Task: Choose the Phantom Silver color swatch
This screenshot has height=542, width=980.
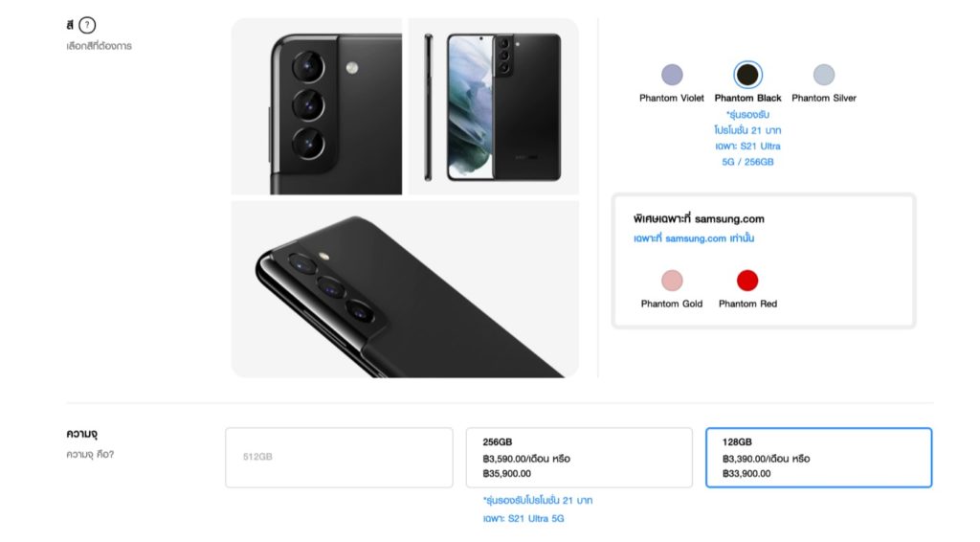Action: pyautogui.click(x=824, y=75)
